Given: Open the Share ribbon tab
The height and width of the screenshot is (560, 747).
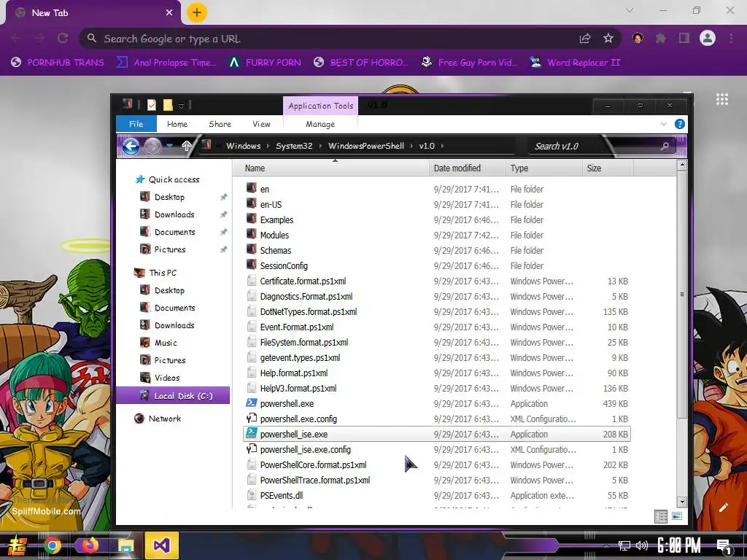Looking at the screenshot, I should click(x=220, y=124).
